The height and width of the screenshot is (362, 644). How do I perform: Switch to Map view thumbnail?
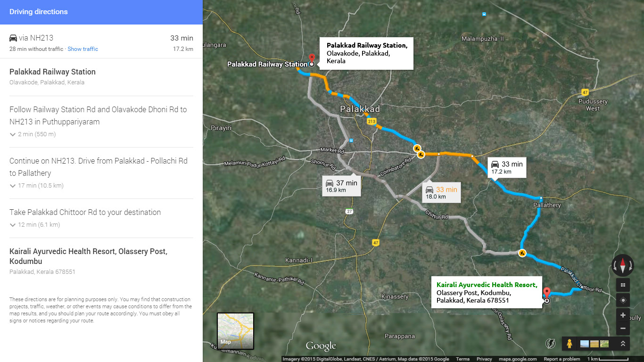pos(235,331)
